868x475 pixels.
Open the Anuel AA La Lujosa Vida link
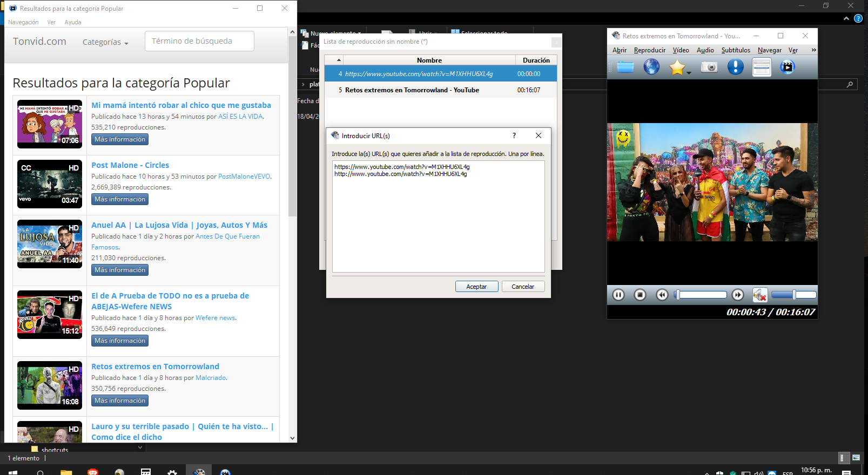coord(179,225)
